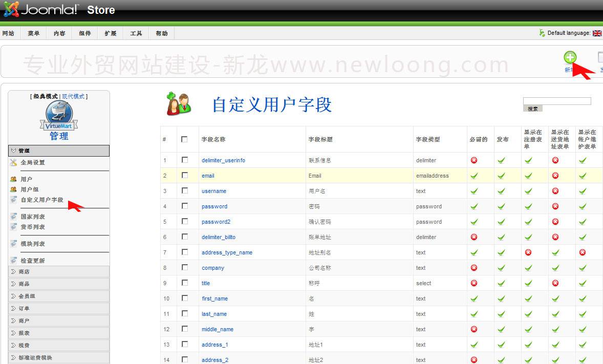This screenshot has height=364, width=603.
Task: Click the green 新建 plus icon
Action: 570,58
